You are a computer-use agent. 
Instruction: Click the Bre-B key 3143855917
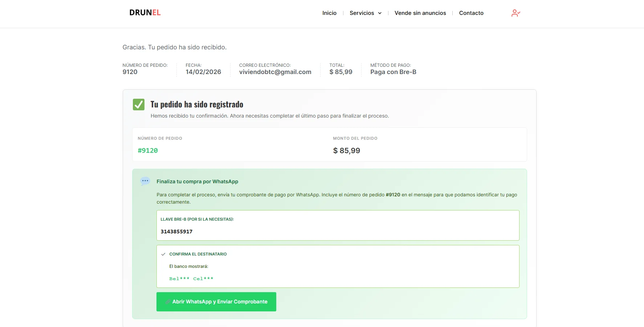click(x=176, y=232)
